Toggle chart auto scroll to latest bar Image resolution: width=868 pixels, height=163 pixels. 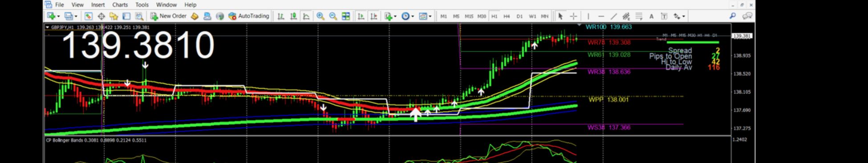(361, 16)
